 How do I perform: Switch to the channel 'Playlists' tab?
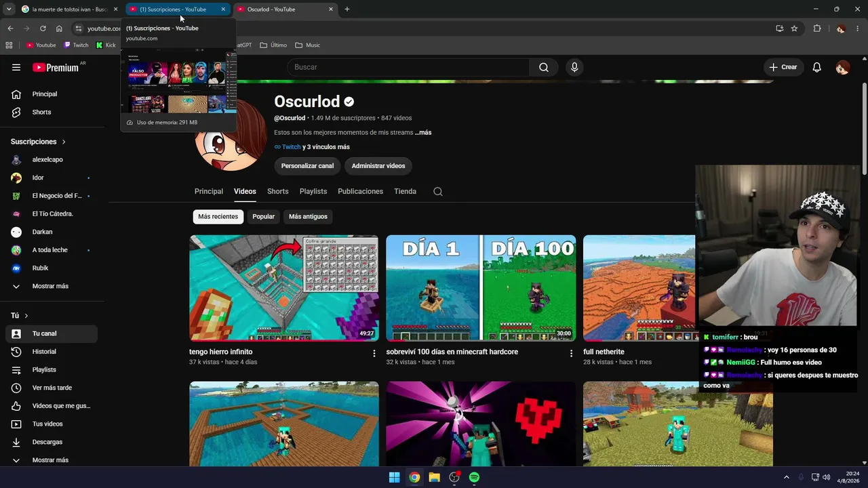click(x=313, y=192)
